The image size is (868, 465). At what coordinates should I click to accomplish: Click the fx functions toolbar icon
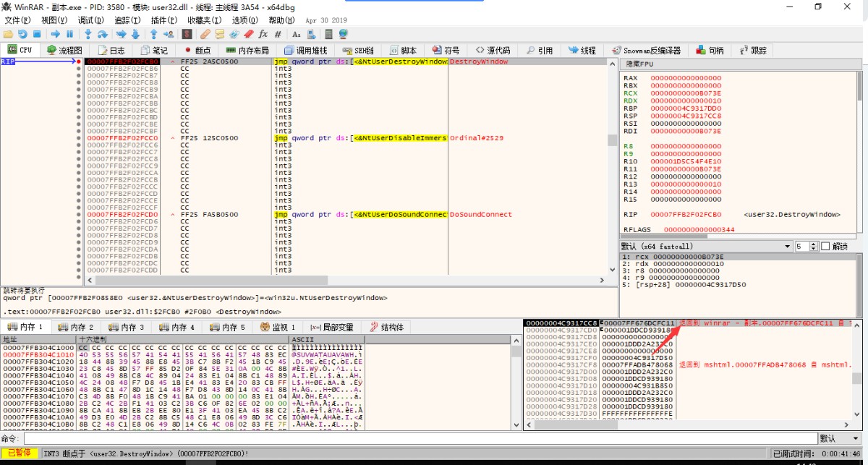coord(263,34)
